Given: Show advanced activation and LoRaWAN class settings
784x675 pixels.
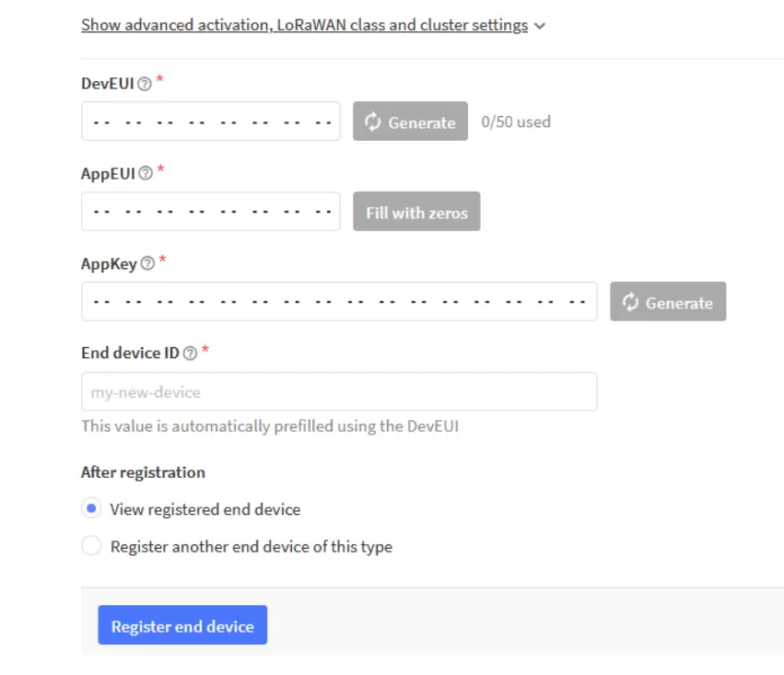Looking at the screenshot, I should pyautogui.click(x=304, y=25).
